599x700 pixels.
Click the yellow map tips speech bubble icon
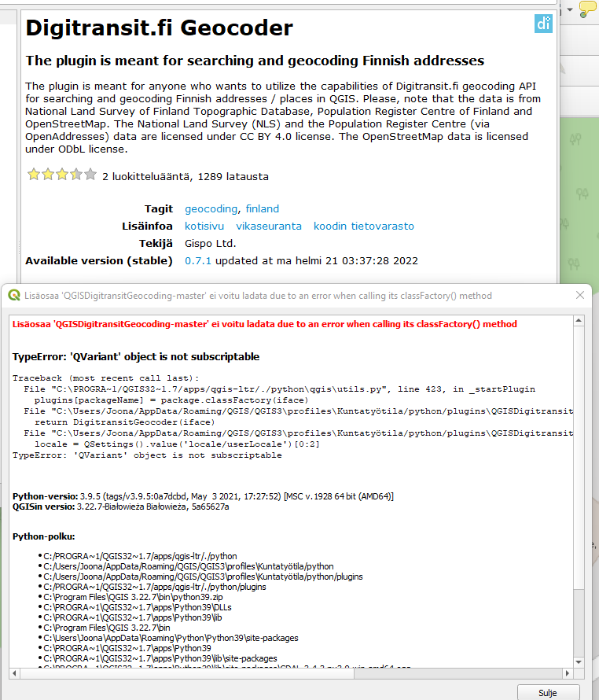587,9
